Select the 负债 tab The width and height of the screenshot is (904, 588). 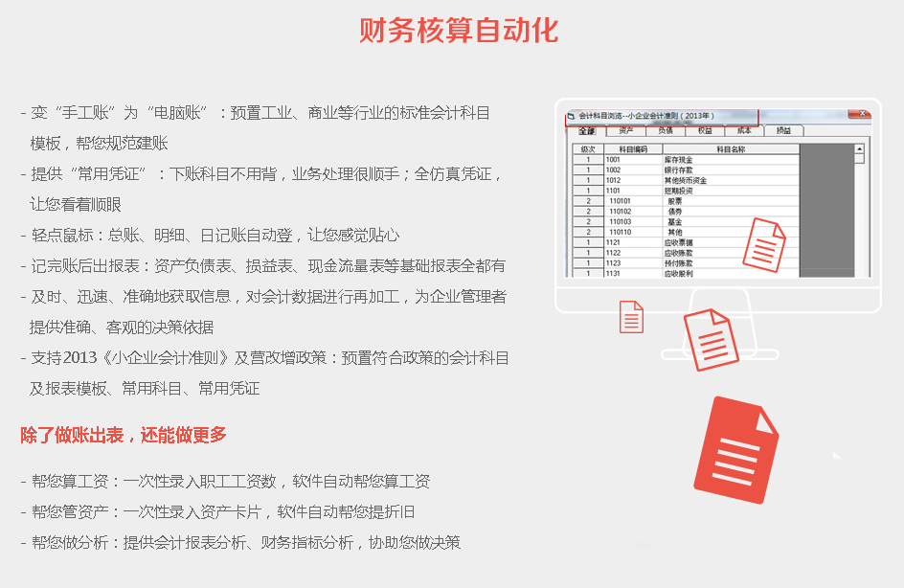(x=665, y=130)
